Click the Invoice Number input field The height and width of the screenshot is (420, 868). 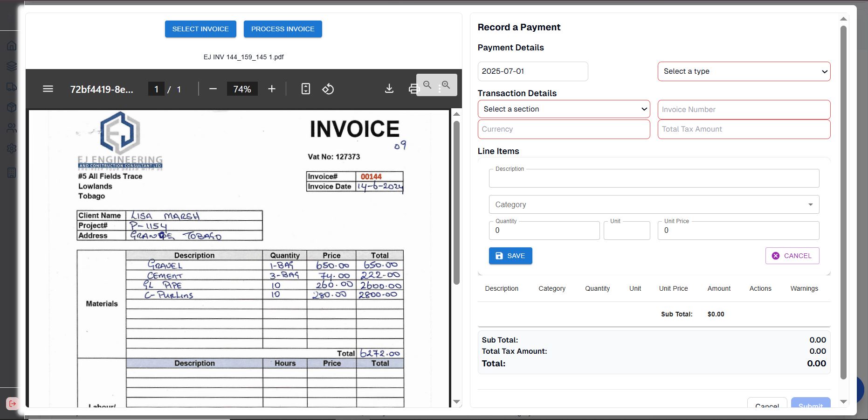743,109
